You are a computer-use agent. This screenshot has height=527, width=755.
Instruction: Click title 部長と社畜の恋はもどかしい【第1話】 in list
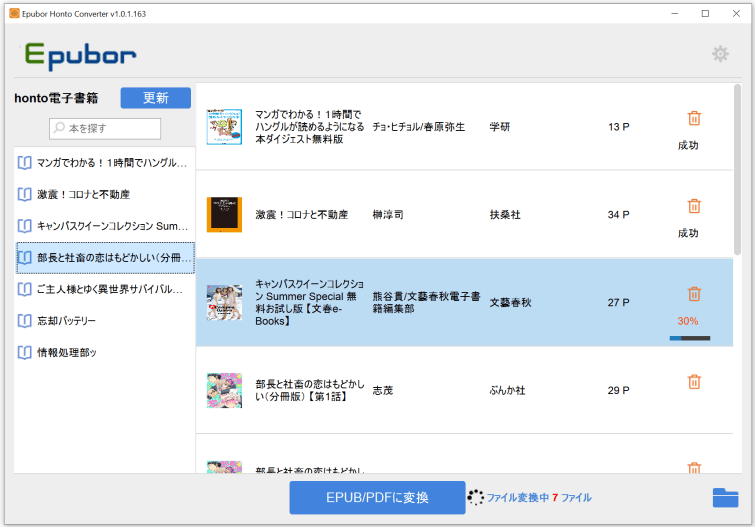tap(310, 390)
